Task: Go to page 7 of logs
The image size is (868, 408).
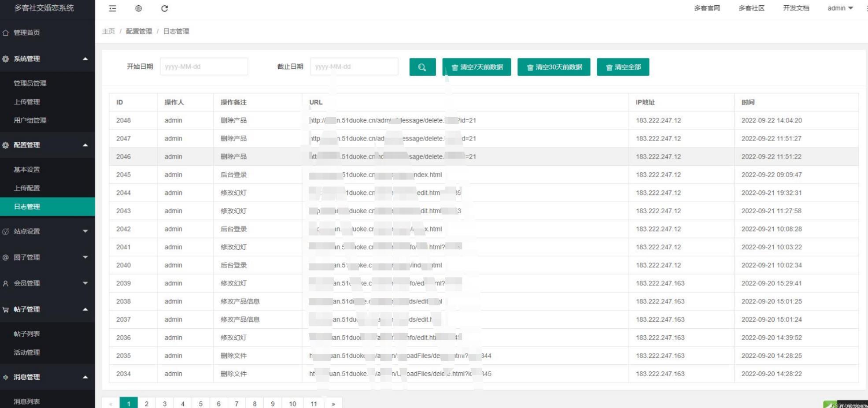Action: click(236, 404)
